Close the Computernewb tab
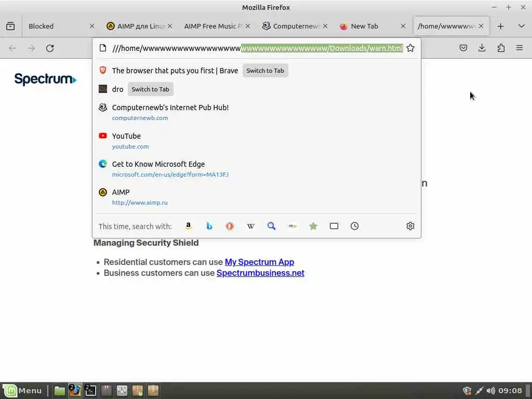The height and width of the screenshot is (399, 532). (325, 26)
